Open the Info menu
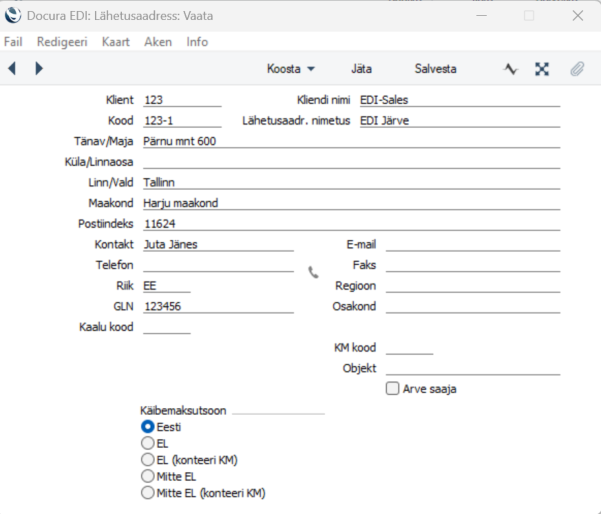Viewport: 601px width, 514px height. click(197, 42)
